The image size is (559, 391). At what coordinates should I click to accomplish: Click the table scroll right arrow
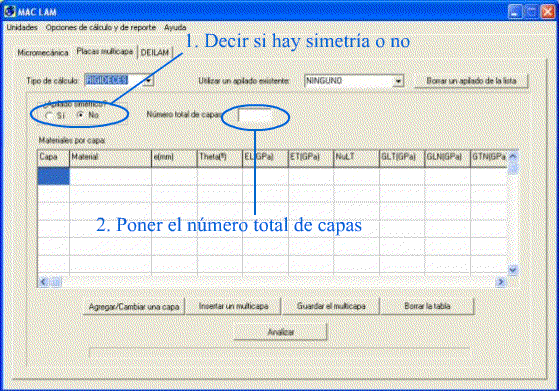(500, 282)
